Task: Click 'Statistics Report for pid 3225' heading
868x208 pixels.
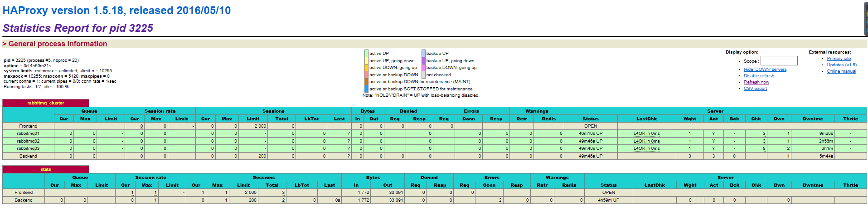Action: 78,28
